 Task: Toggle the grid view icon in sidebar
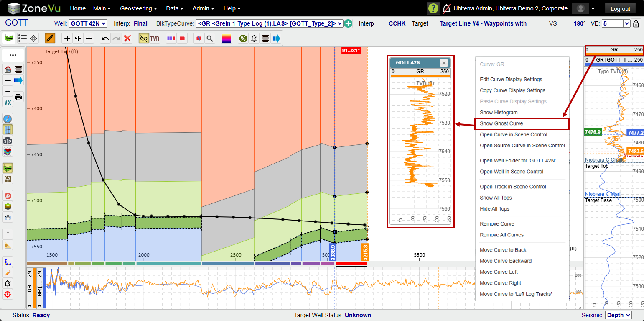(x=8, y=130)
